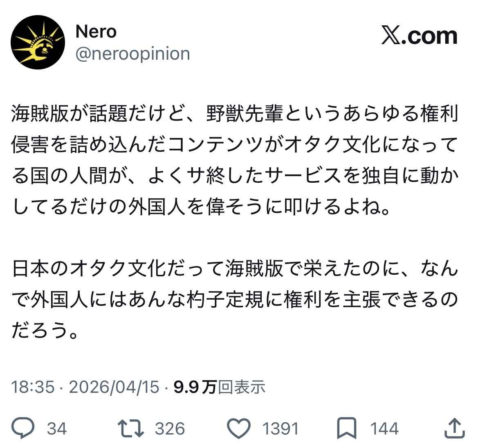478x448 pixels.
Task: Click the repost count 326
Action: point(170,428)
